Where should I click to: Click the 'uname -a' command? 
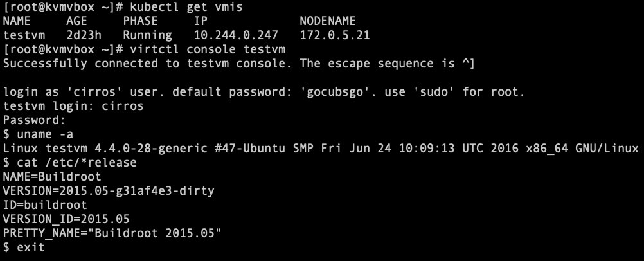[x=45, y=134]
